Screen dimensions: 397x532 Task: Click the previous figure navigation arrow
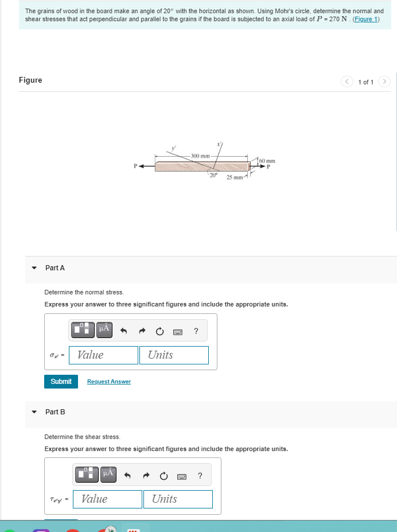pyautogui.click(x=347, y=81)
